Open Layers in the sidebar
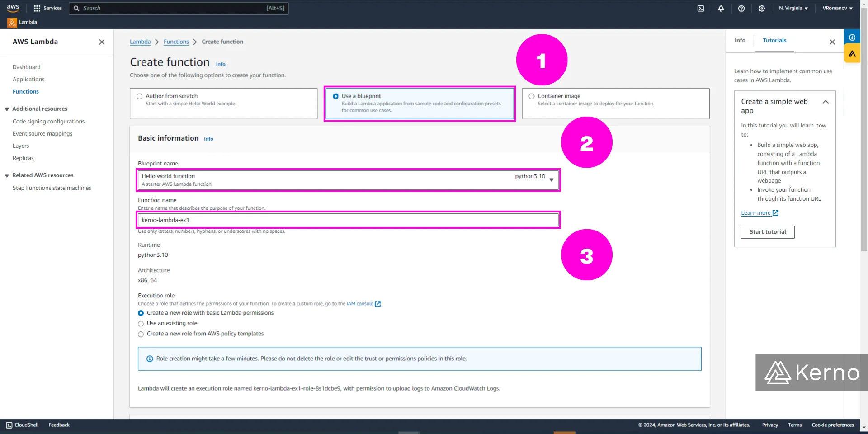This screenshot has width=868, height=434. coord(21,146)
